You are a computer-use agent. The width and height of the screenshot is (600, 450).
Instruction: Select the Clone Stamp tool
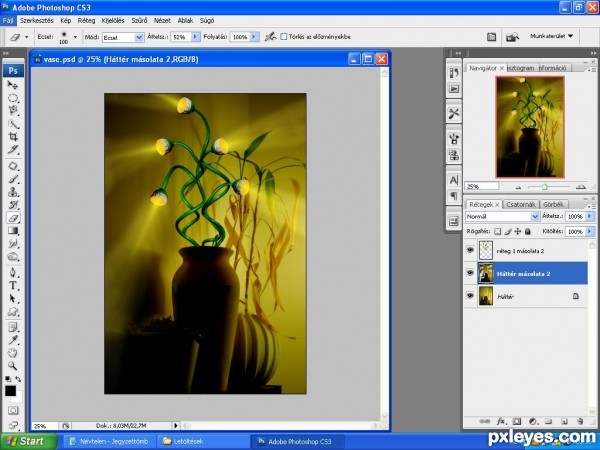(x=13, y=192)
